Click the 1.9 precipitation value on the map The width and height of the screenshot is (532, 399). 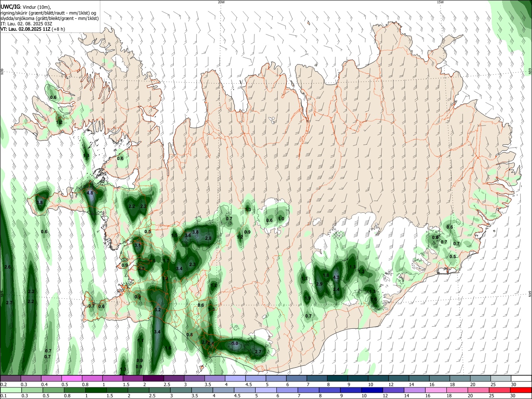[307, 298]
